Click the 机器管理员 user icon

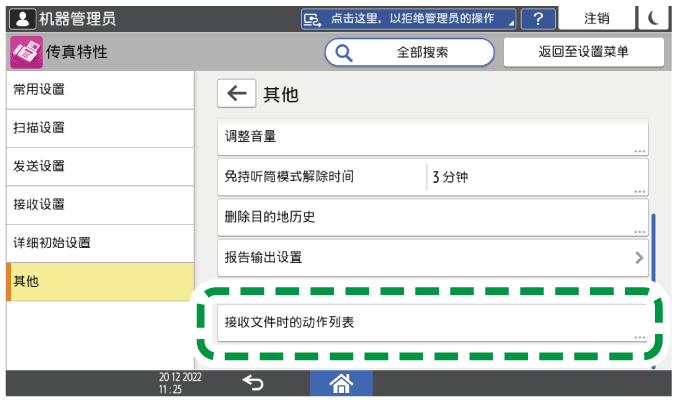[22, 19]
